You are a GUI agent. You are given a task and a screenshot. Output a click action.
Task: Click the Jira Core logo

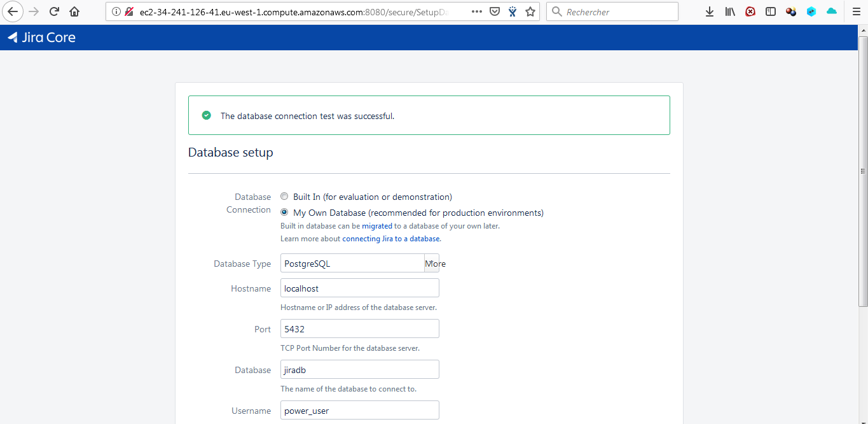[41, 38]
